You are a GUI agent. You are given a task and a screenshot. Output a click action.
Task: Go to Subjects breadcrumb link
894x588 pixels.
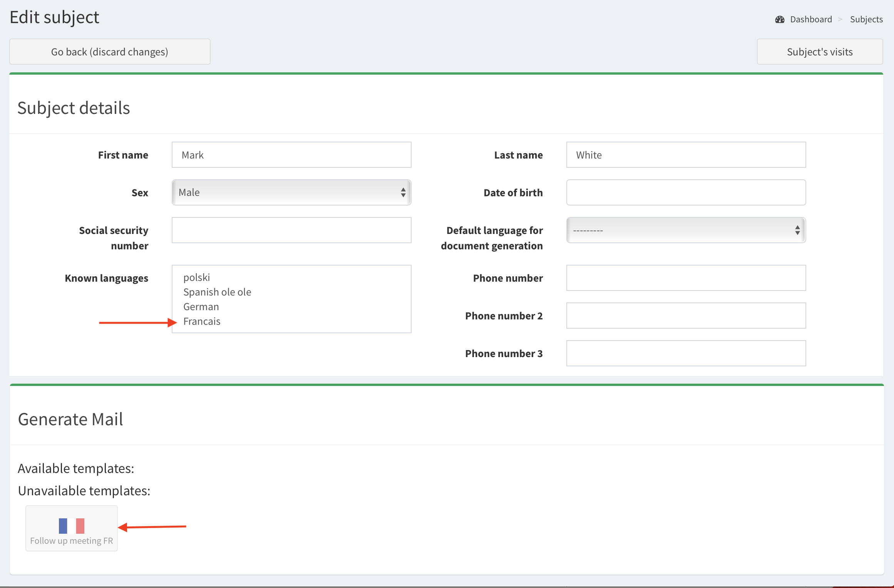[866, 20]
